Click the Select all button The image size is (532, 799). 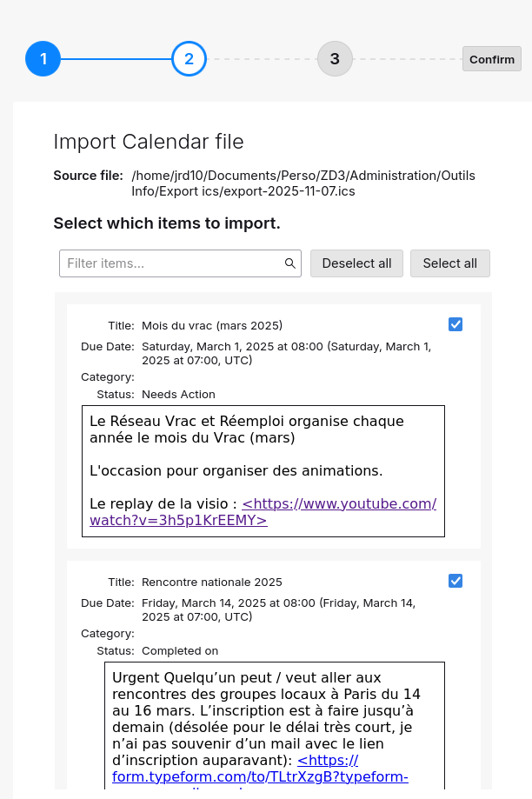pyautogui.click(x=449, y=263)
